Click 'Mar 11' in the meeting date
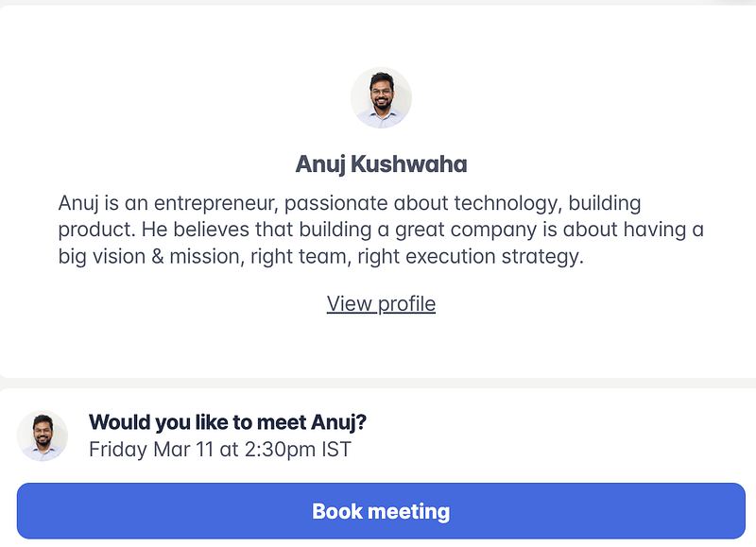Viewport: 756px width, 547px height. coord(183,449)
